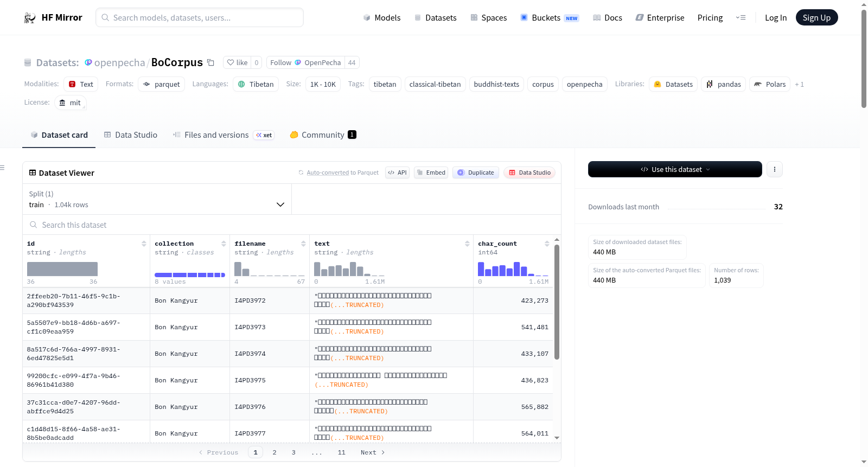Click the Datasets library tag

click(x=673, y=84)
